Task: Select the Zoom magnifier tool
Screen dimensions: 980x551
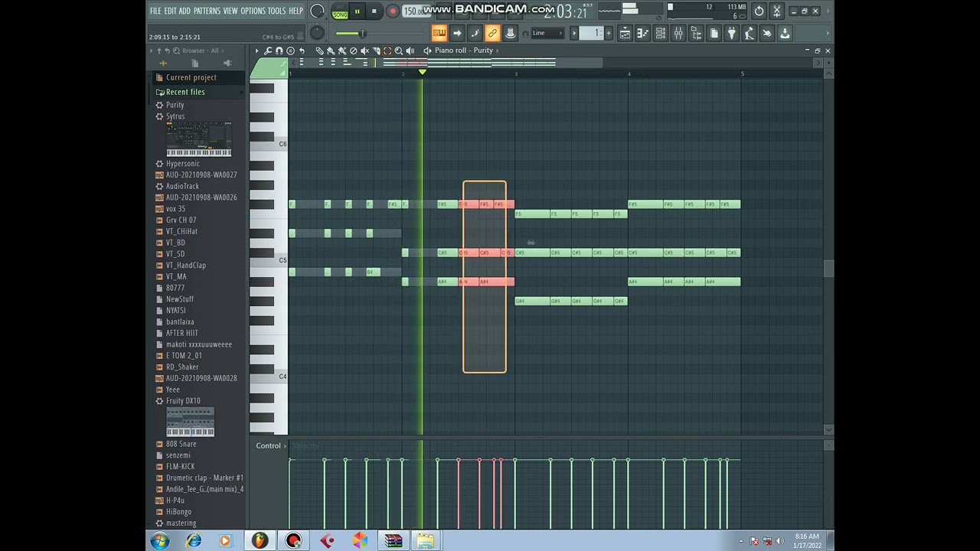Action: (x=398, y=51)
